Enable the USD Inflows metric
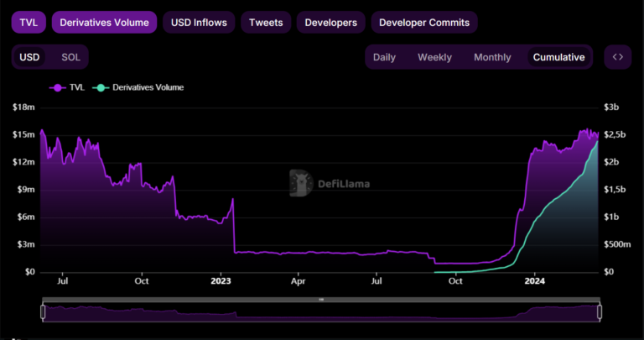The width and height of the screenshot is (644, 340). (x=199, y=22)
